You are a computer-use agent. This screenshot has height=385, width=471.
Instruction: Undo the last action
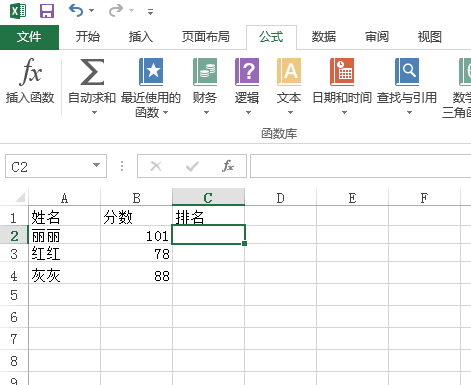click(x=76, y=11)
